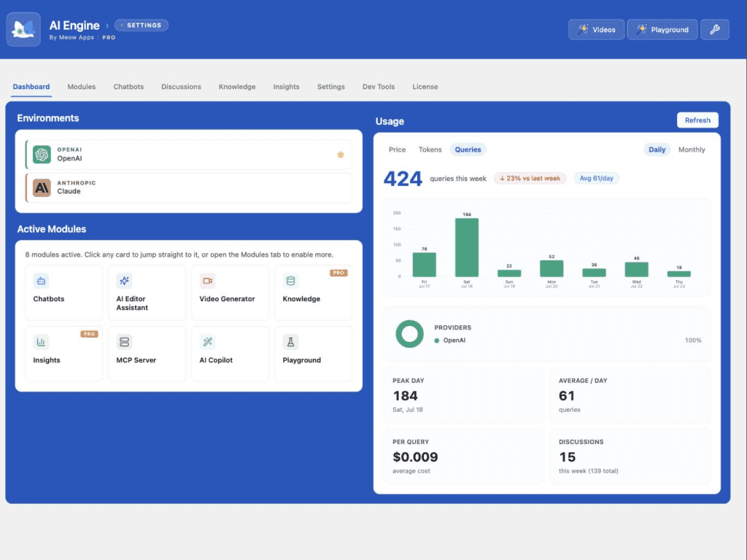Select the Claude environment row
This screenshot has width=747, height=560.
click(x=189, y=187)
